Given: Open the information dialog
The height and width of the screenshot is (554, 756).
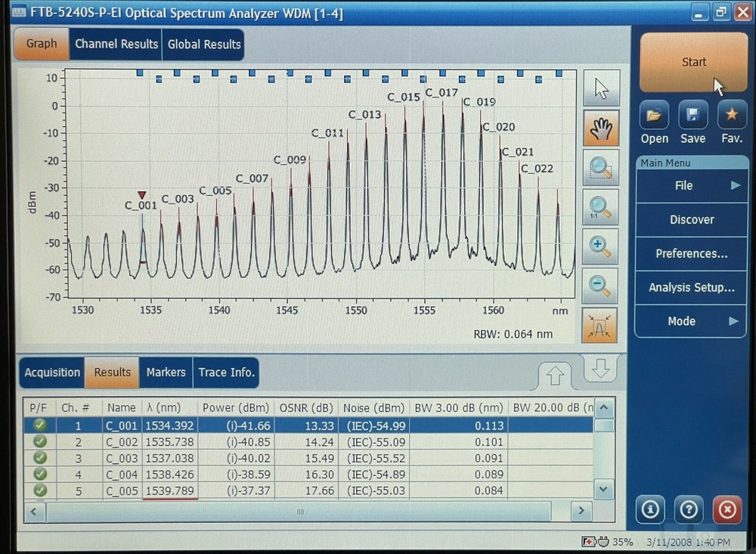Looking at the screenshot, I should point(650,509).
